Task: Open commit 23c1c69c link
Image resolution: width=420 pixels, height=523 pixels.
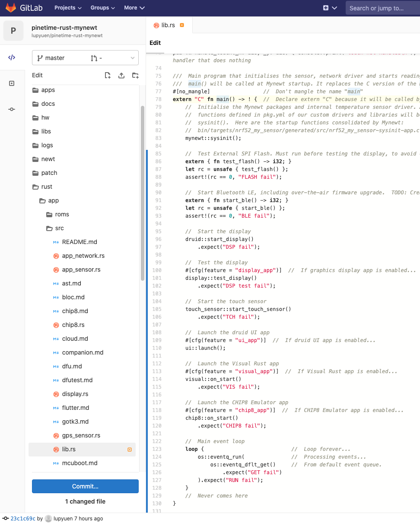Action: click(23, 518)
